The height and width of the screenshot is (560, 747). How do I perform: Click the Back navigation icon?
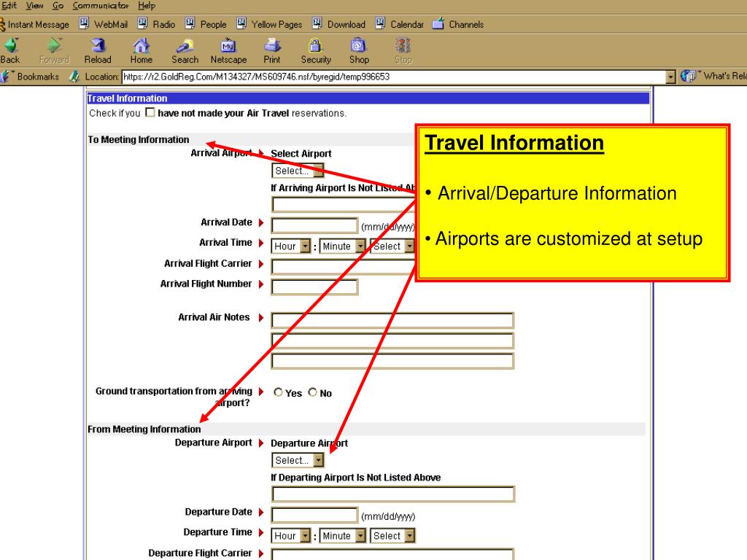pyautogui.click(x=10, y=50)
